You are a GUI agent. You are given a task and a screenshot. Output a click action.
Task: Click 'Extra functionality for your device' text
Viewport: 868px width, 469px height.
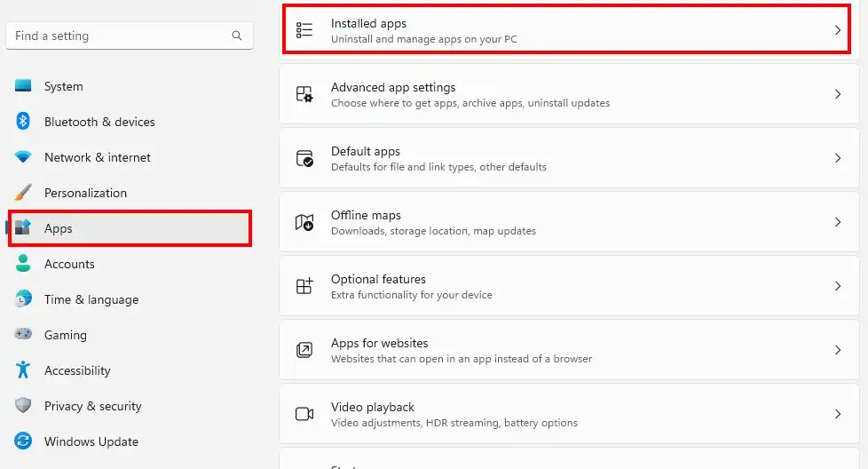tap(411, 295)
